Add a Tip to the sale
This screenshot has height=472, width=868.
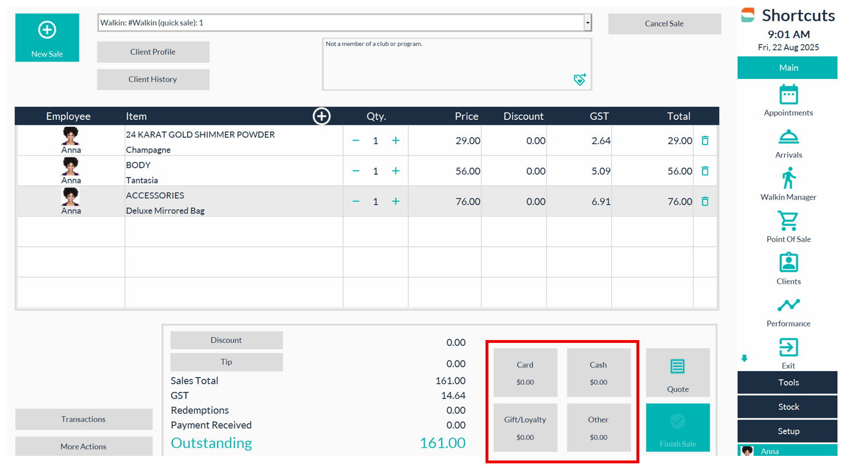[226, 362]
